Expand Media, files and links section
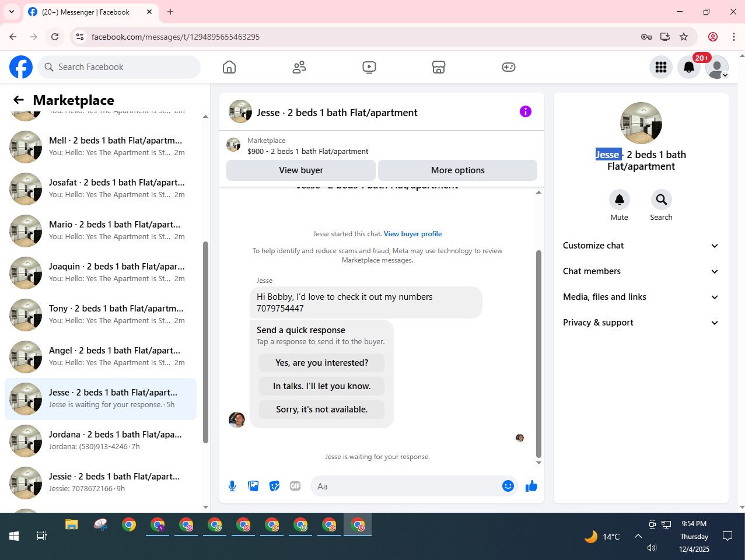This screenshot has width=745, height=560. point(641,297)
